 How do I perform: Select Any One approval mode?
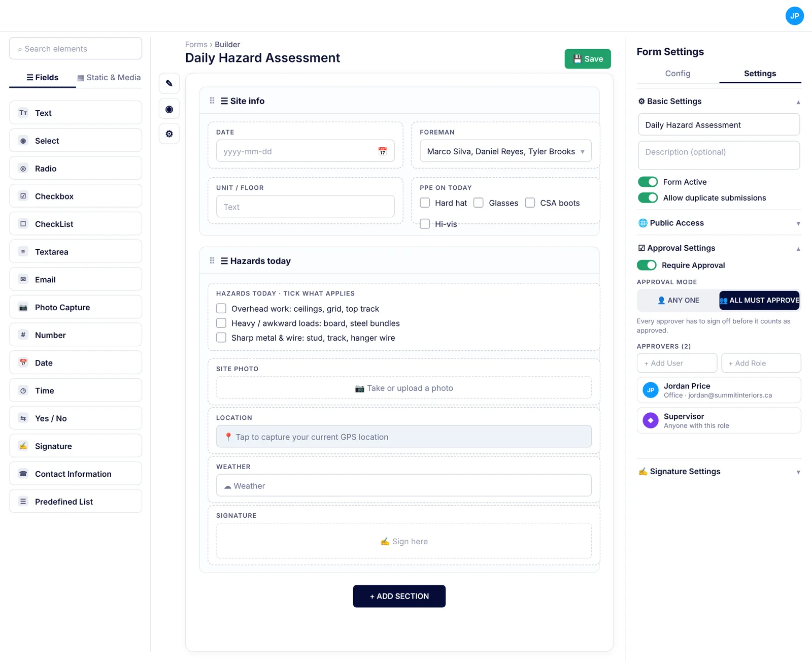678,300
